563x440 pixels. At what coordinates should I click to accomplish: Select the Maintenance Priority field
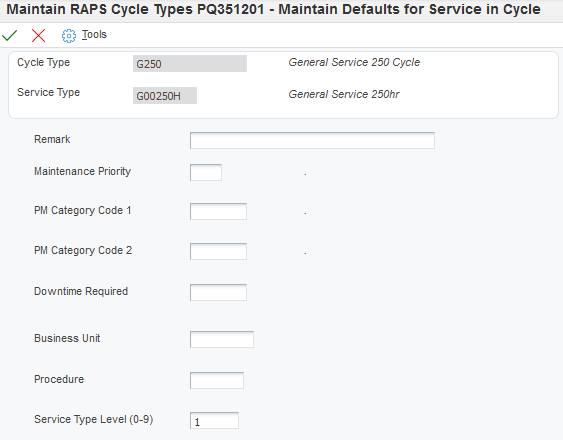[206, 172]
